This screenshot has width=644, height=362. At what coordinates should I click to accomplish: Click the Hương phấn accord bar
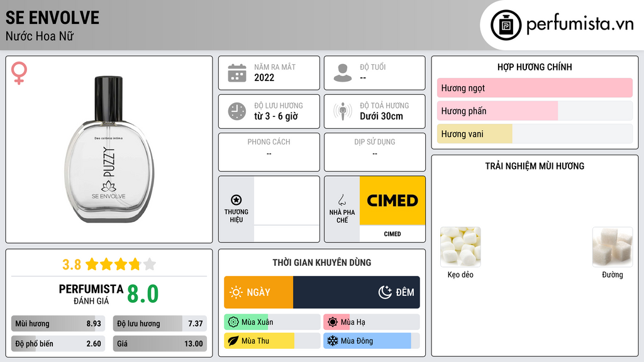tap(535, 111)
